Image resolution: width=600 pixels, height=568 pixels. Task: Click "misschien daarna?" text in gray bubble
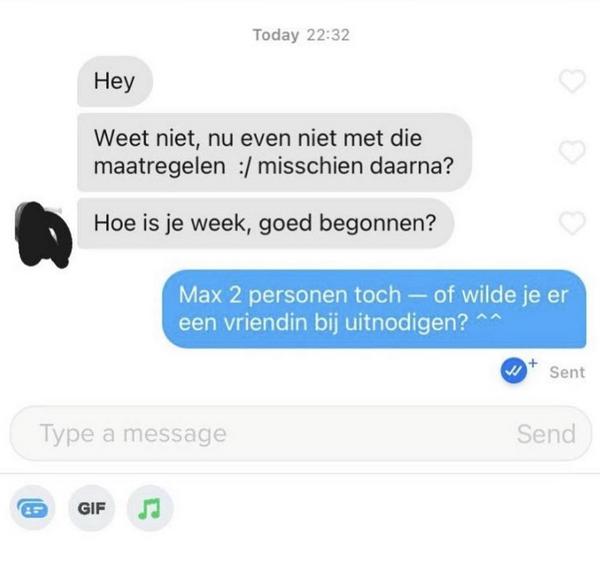(355, 166)
